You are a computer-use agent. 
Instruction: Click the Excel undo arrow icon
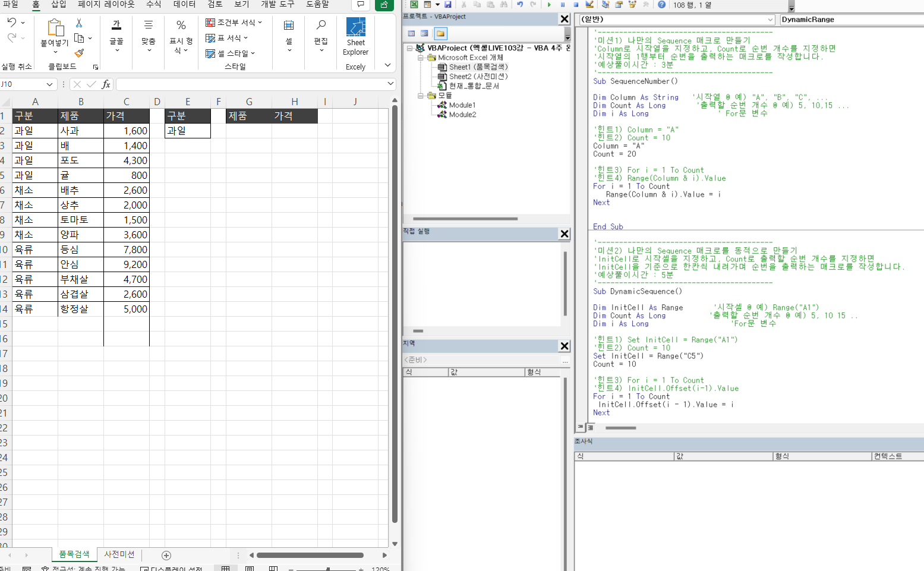point(12,22)
